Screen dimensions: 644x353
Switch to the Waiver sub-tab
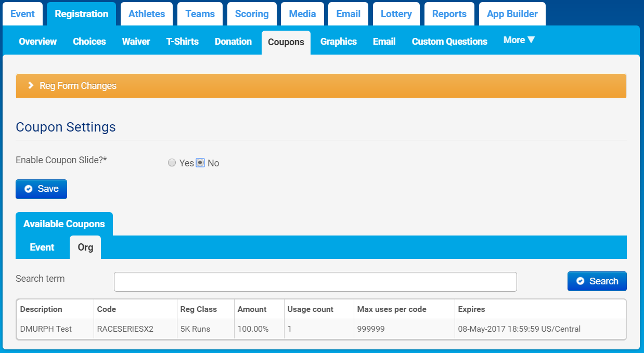(x=136, y=42)
